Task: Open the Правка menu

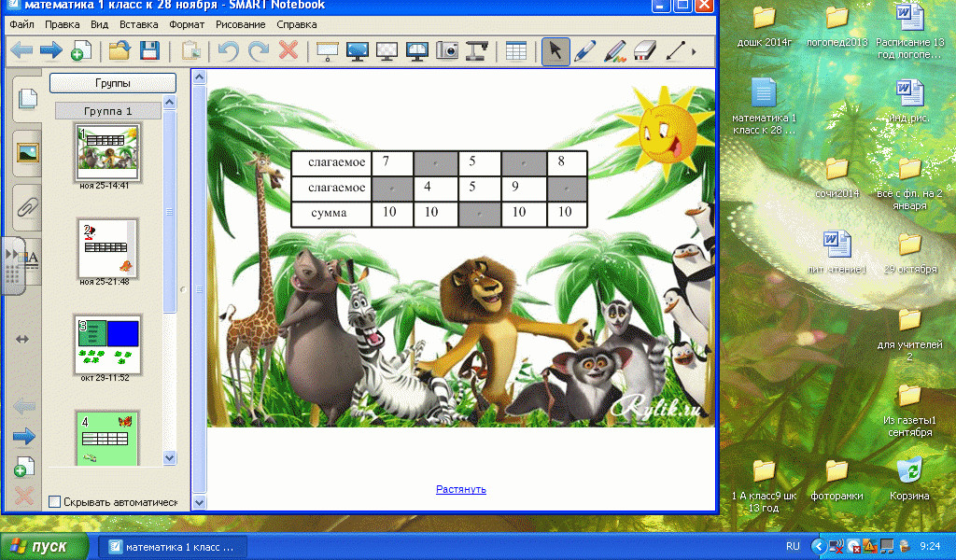Action: (x=63, y=24)
